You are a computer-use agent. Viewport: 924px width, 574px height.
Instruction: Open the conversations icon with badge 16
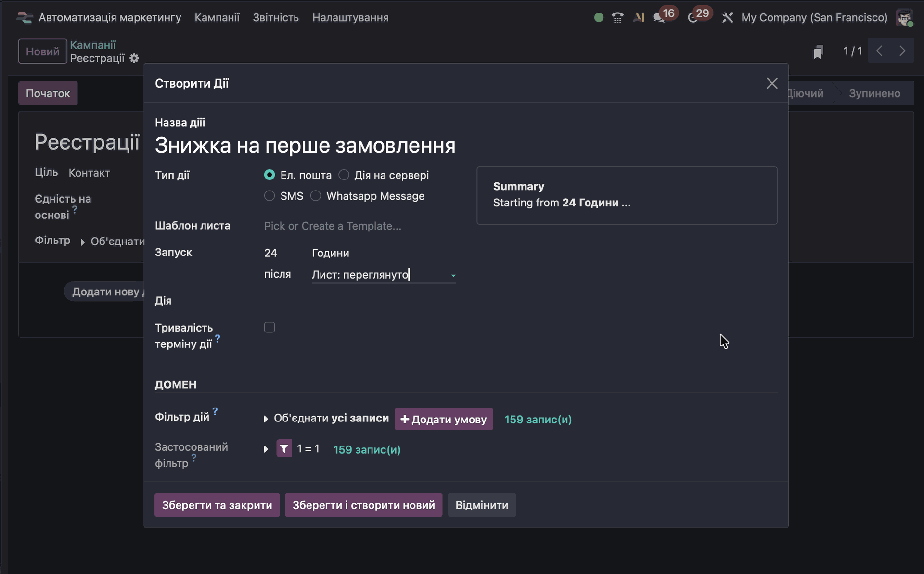point(658,18)
